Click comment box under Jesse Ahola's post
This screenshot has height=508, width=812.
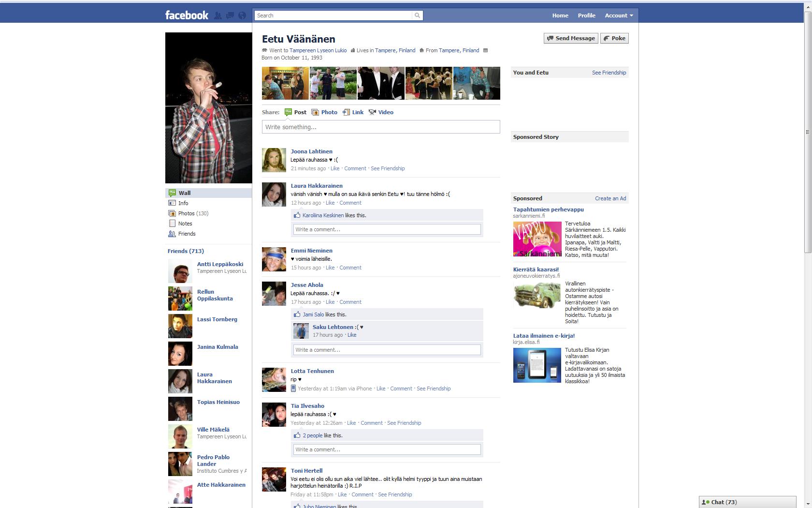point(387,350)
